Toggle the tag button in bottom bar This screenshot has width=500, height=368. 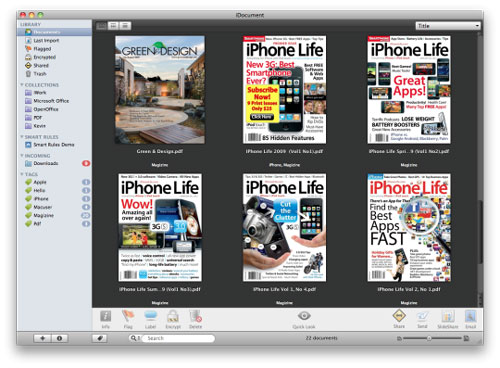[99, 338]
